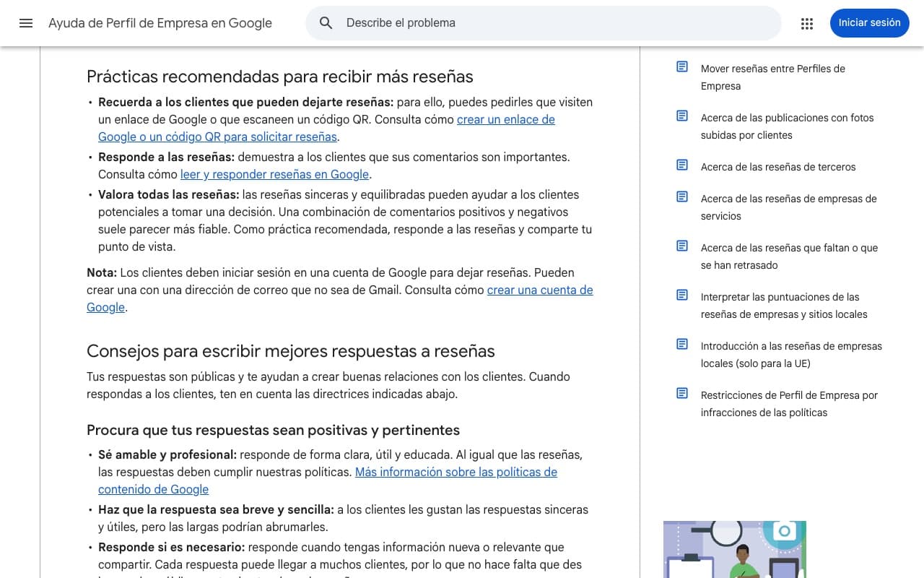Click bold text Valora todas las reseñas
924x578 pixels.
(x=168, y=194)
